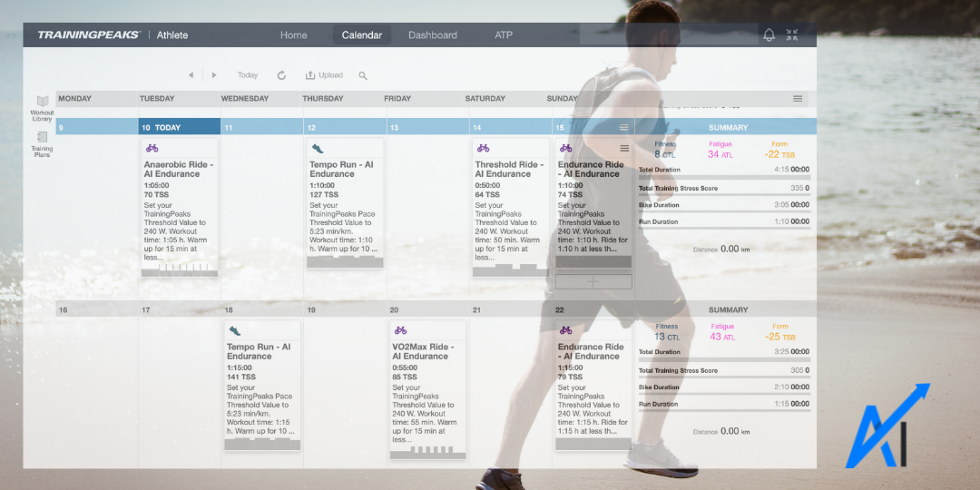Viewport: 980px width, 490px height.
Task: Collapse view with the arrows icon
Action: [792, 35]
